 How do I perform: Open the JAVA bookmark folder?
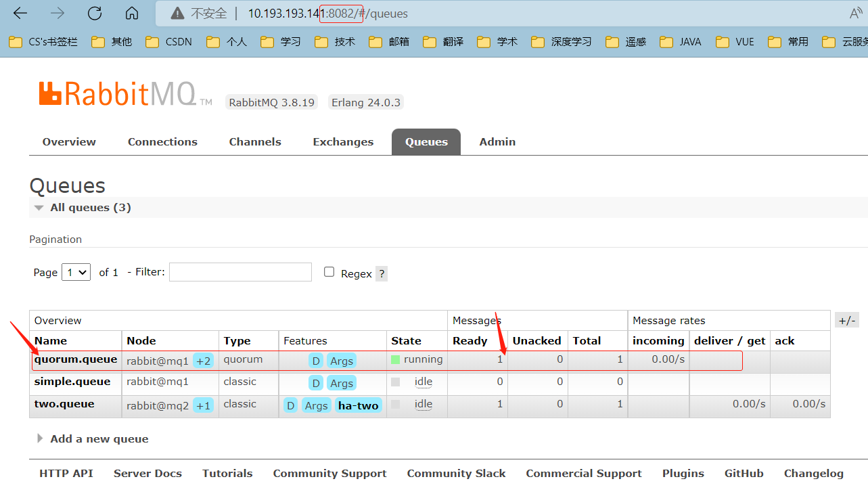[681, 42]
